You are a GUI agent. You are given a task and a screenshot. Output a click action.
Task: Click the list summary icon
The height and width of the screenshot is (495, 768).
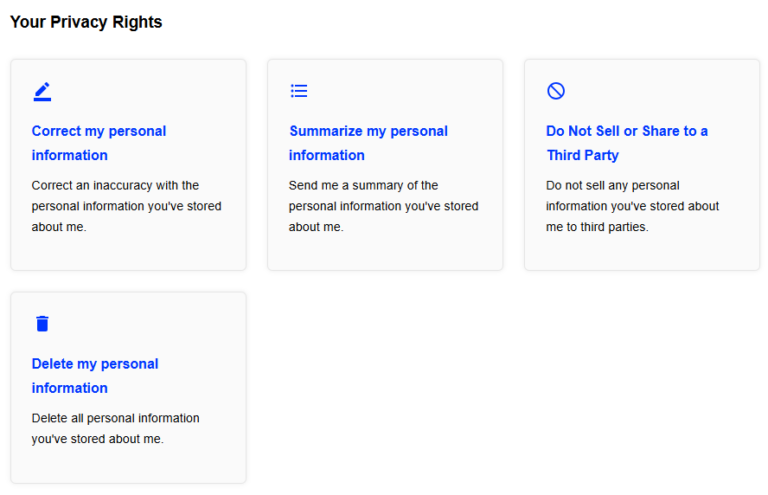coord(299,91)
